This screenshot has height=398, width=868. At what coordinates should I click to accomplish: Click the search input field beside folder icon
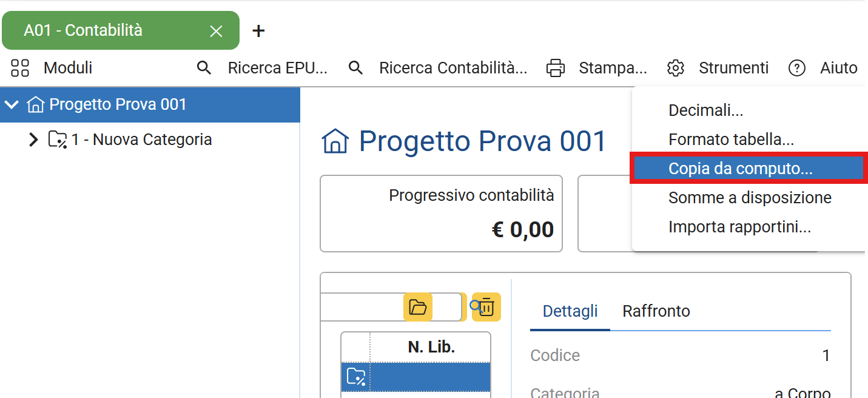tap(361, 307)
